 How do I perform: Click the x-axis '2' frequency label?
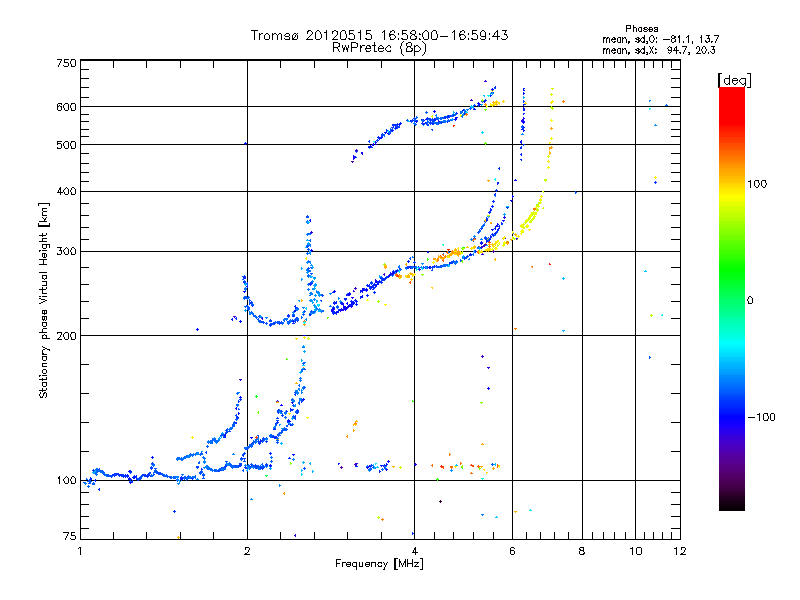(x=247, y=551)
